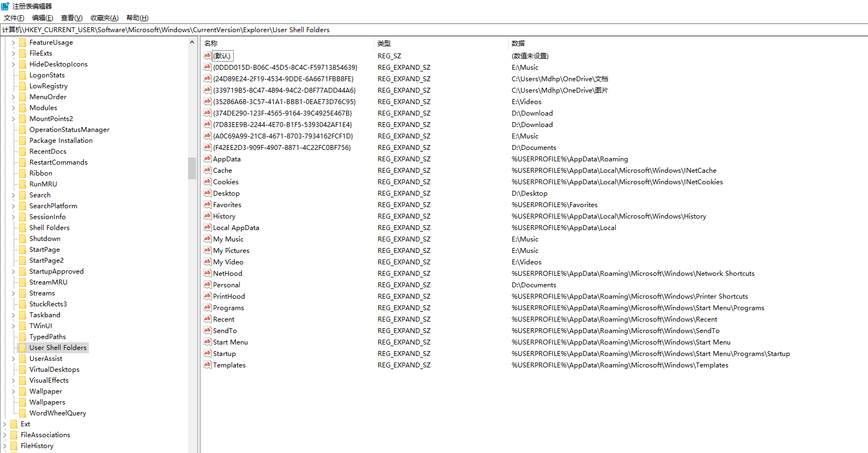The image size is (868, 453).
Task: Click the 数据 column header
Action: [x=688, y=43]
